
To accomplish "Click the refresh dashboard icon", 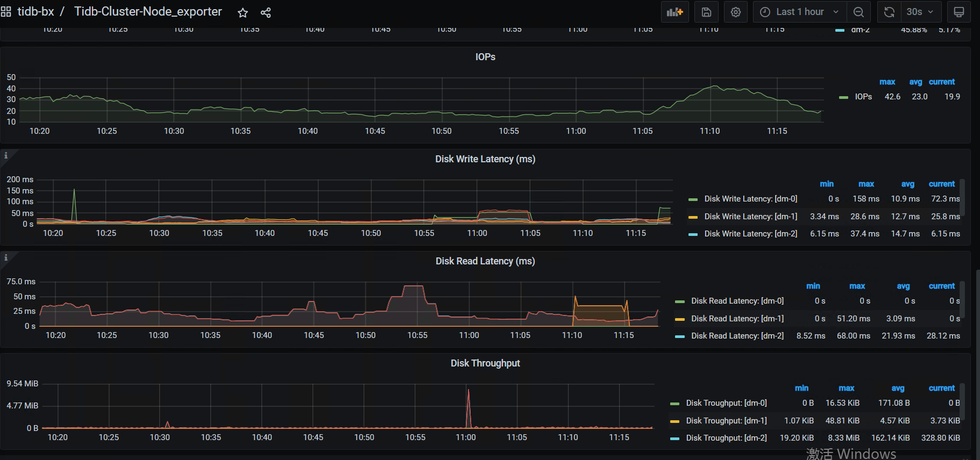I will (x=889, y=12).
